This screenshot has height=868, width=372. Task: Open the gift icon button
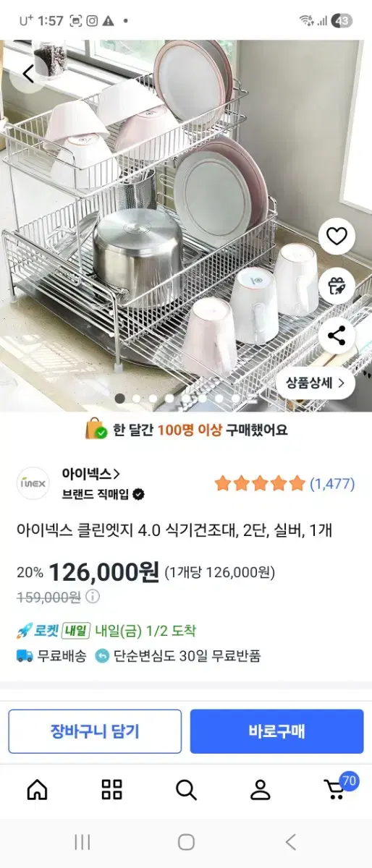(337, 286)
